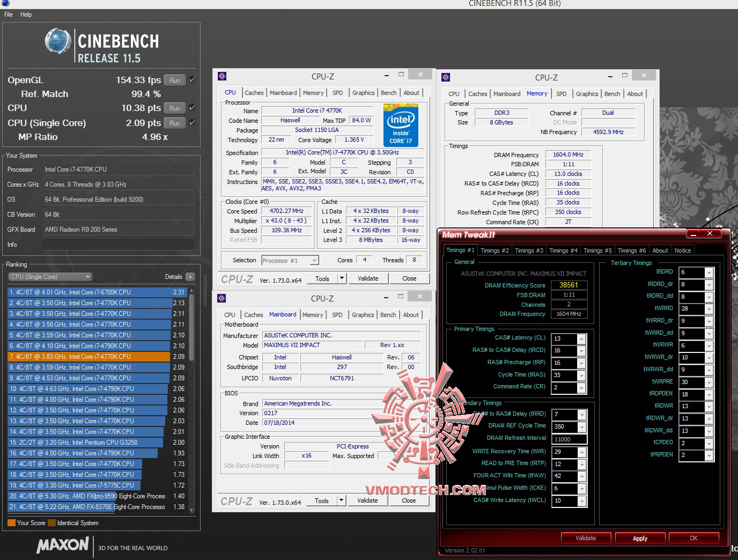Open the RAS# to CAS# Delay (tRCD) dropdown in MemTweakIt

581,351
